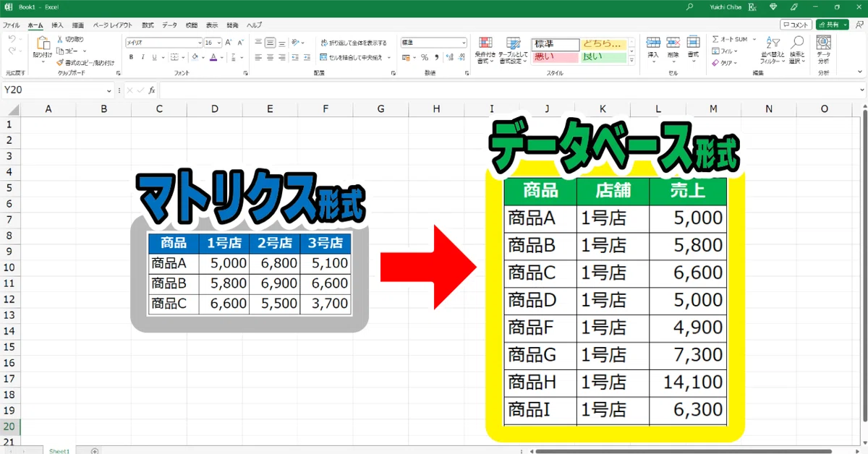Switch to the ページ レイアウト tab
Viewport: 868px width, 454px height.
(x=112, y=25)
